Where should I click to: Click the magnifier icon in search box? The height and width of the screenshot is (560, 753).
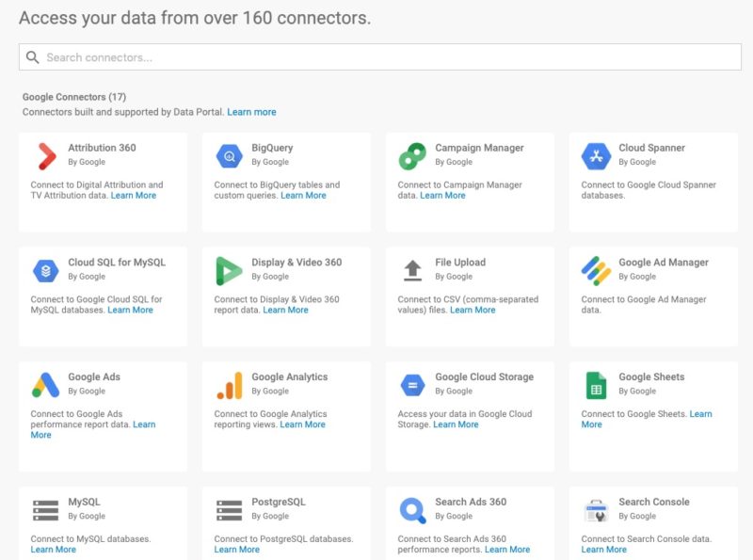tap(33, 57)
